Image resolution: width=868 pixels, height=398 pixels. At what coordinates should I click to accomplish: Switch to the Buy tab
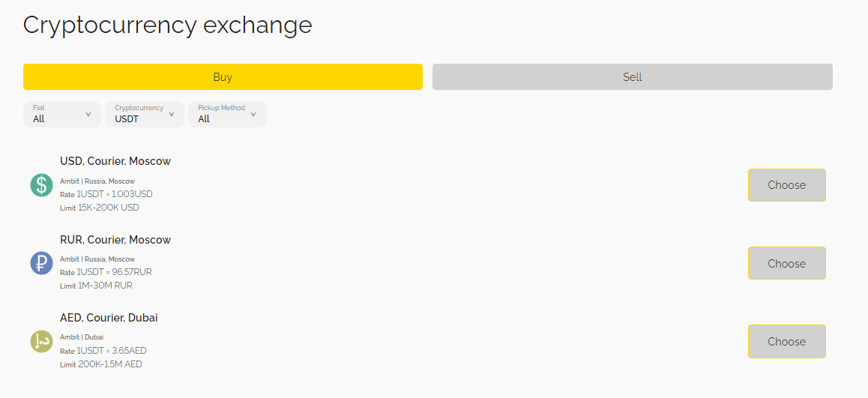(223, 77)
